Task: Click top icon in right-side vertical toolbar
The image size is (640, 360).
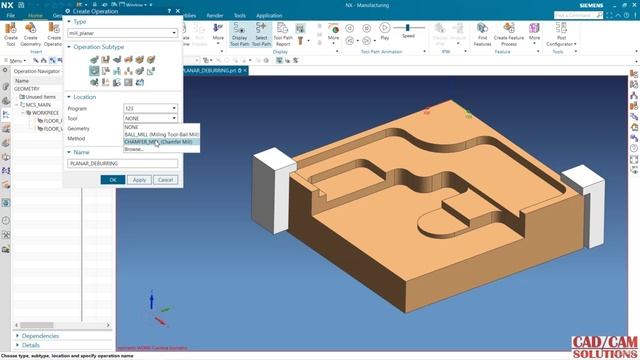Action: click(x=633, y=74)
